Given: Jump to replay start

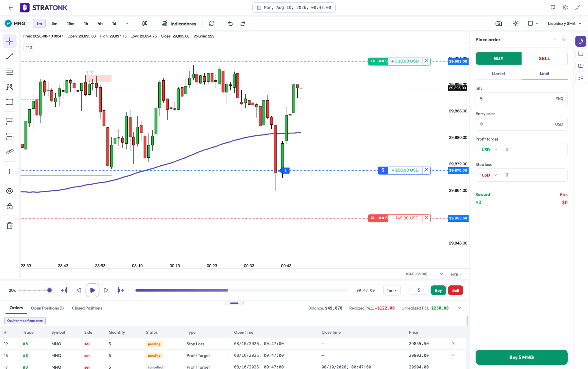Looking at the screenshot, I should coord(78,290).
